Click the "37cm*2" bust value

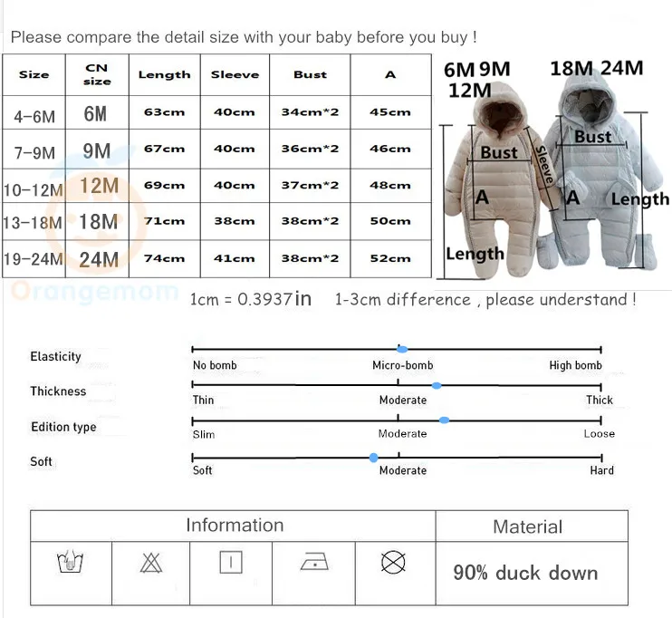[310, 185]
